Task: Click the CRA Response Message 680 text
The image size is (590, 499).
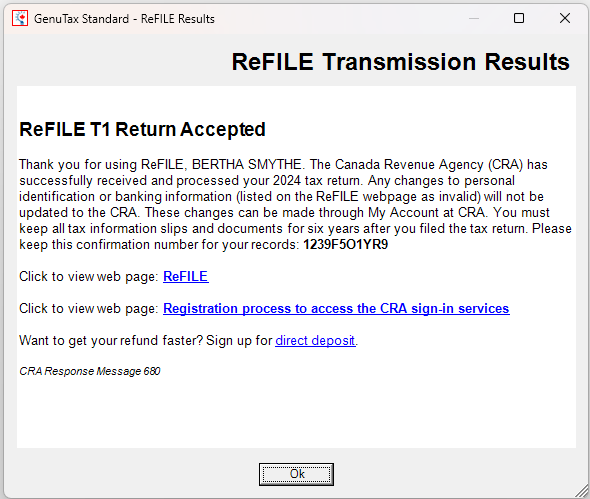Action: (x=90, y=371)
